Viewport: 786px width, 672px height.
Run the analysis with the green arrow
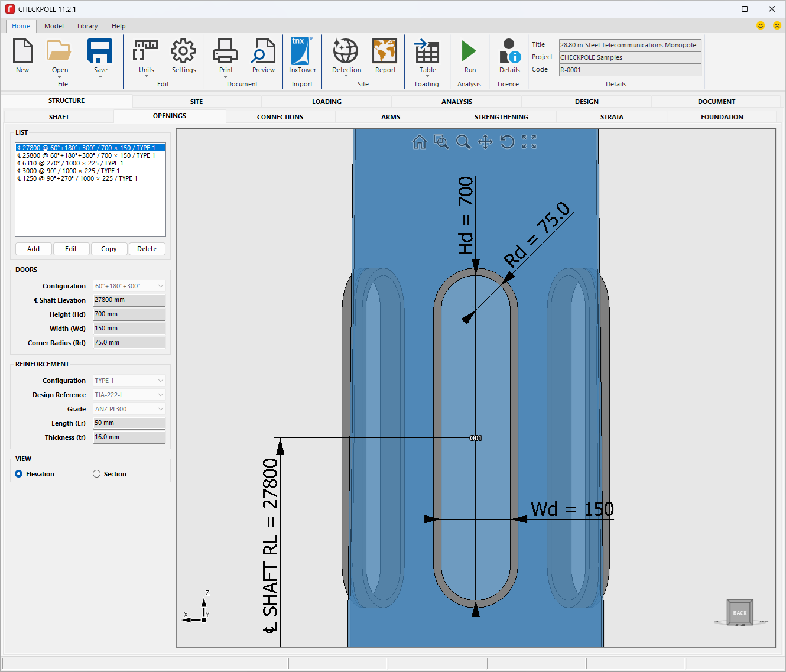(x=469, y=51)
